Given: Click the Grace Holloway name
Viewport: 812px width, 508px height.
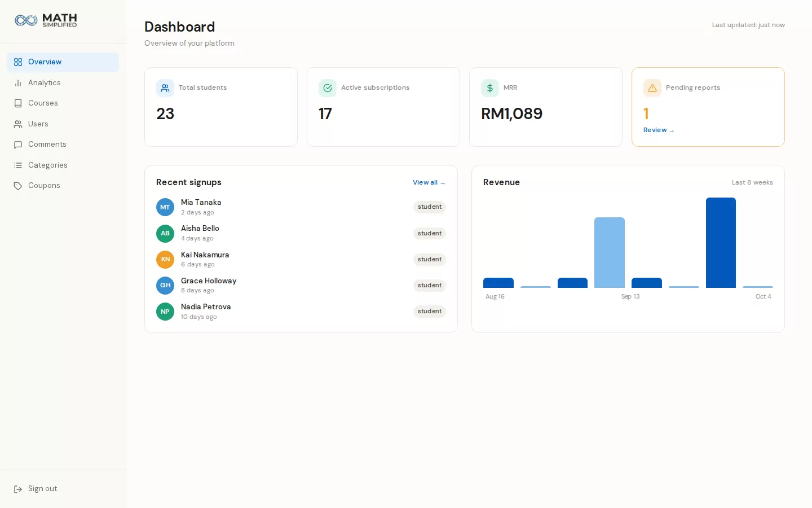Looking at the screenshot, I should pos(209,281).
